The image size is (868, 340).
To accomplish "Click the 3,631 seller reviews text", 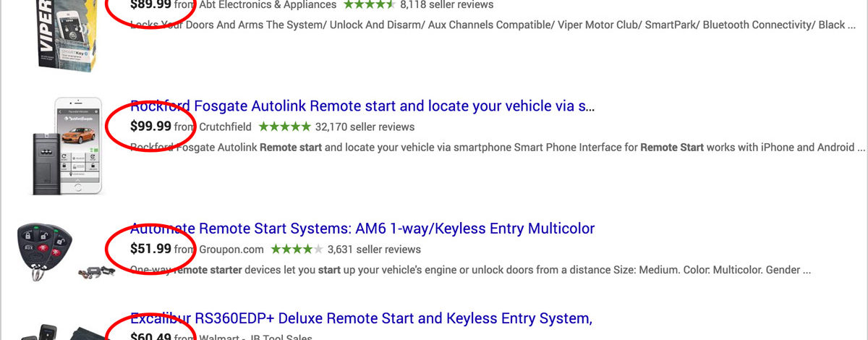I will (374, 249).
